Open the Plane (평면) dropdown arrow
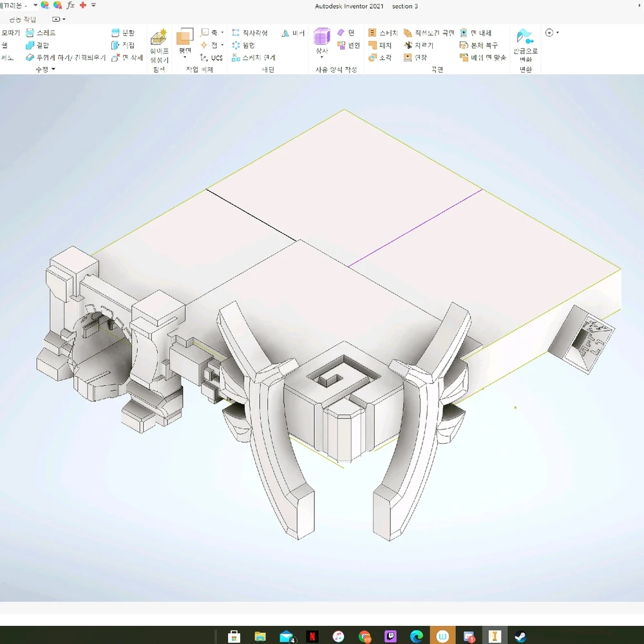Viewport: 644px width, 644px height. click(x=185, y=58)
